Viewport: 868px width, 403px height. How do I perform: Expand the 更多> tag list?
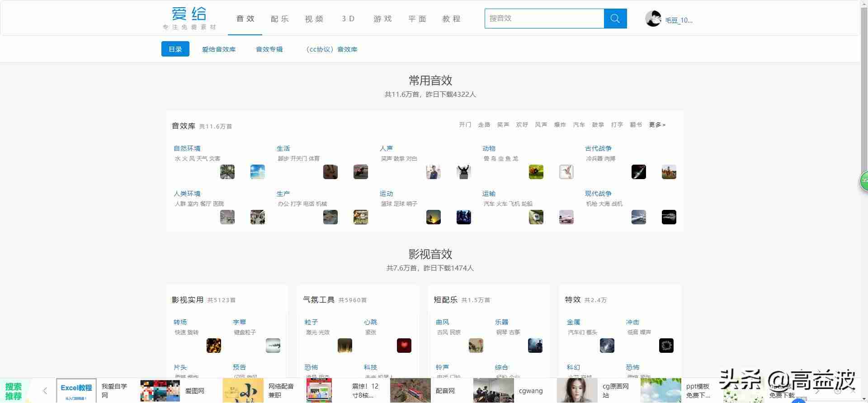[657, 125]
